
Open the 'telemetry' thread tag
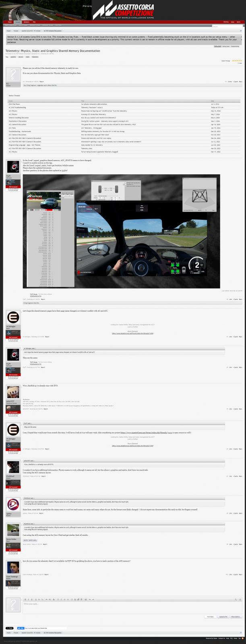click(x=35, y=57)
